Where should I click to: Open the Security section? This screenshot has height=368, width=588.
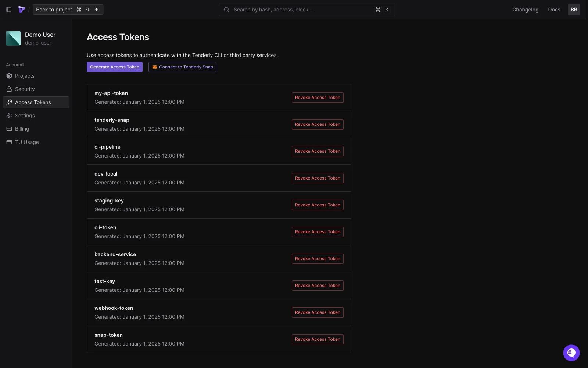point(36,89)
